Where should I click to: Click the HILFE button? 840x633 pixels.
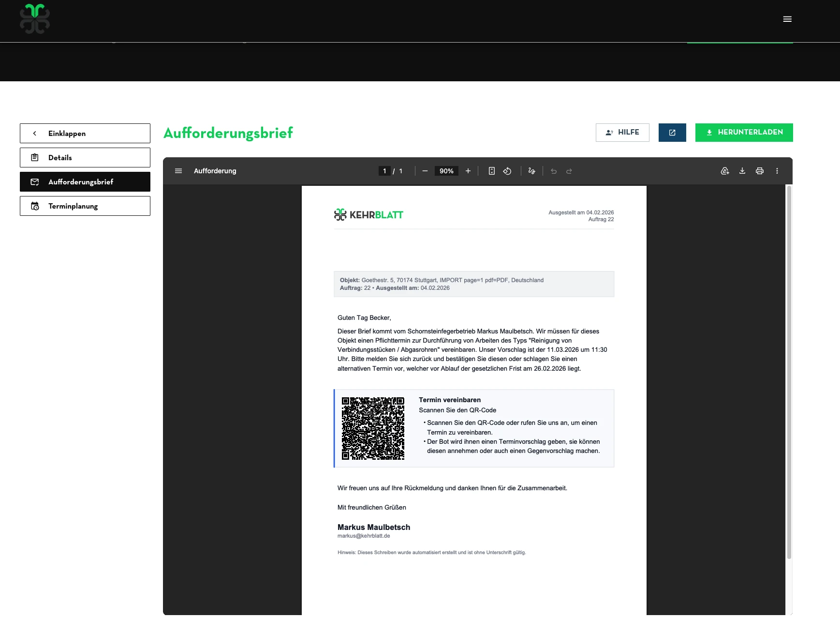622,133
